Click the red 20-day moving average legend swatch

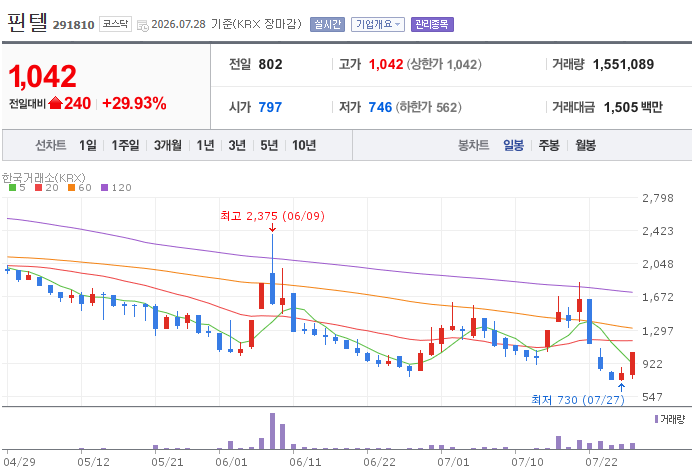pyautogui.click(x=38, y=188)
